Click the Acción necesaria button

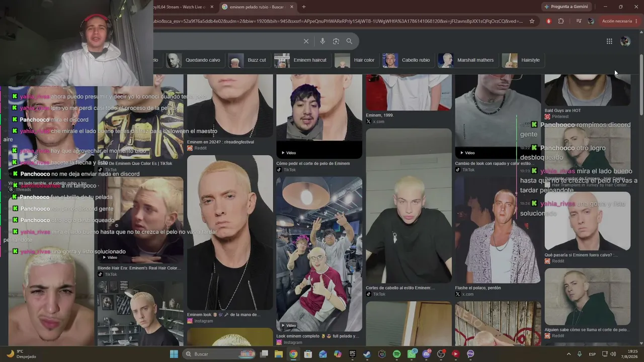click(x=617, y=21)
